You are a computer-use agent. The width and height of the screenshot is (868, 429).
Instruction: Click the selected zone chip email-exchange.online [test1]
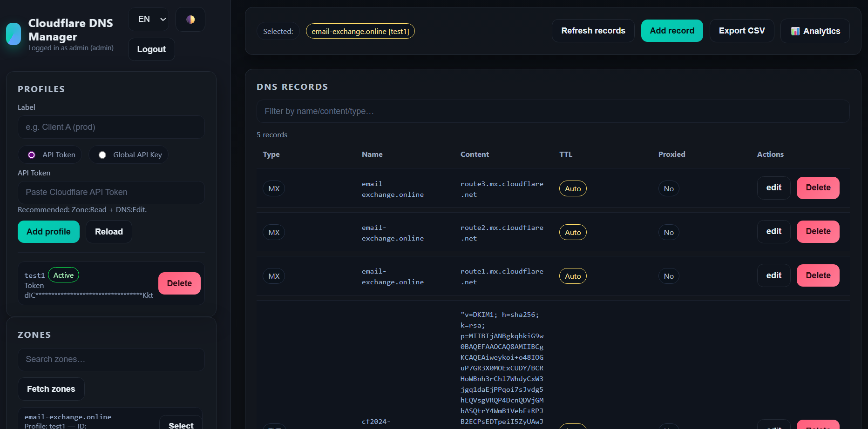click(360, 31)
